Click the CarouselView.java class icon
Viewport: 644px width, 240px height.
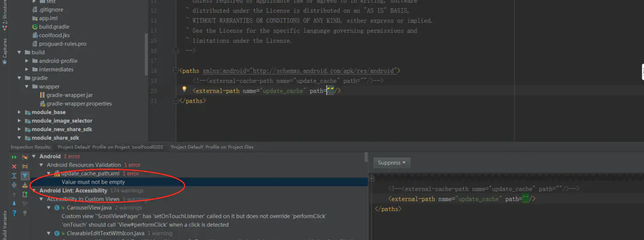tap(56, 208)
